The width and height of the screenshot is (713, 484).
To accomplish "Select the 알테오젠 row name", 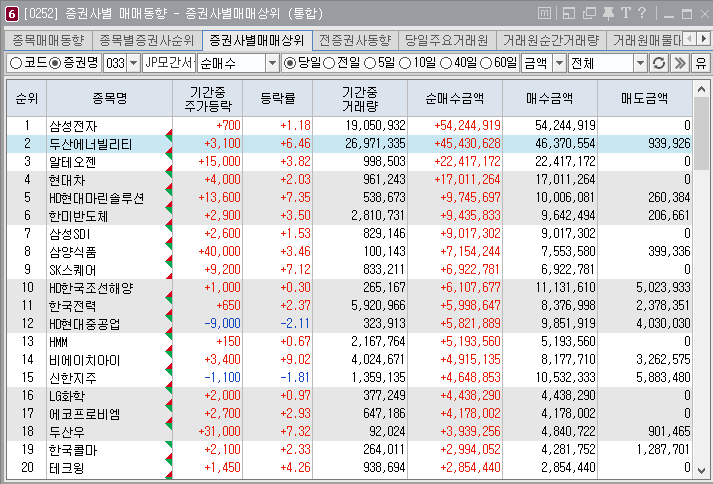I will point(72,162).
